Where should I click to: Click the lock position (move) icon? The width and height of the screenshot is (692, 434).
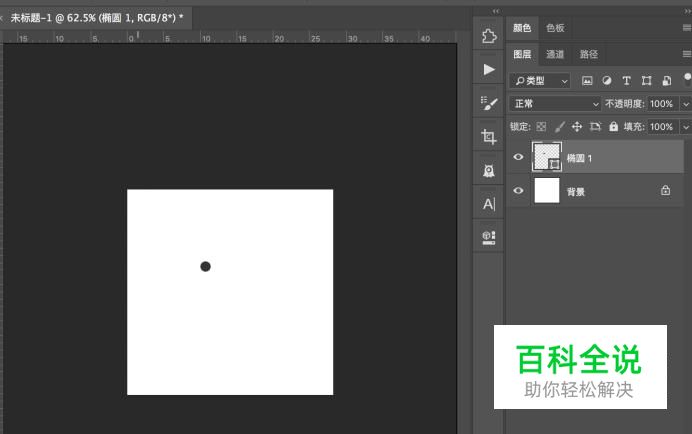pos(577,127)
